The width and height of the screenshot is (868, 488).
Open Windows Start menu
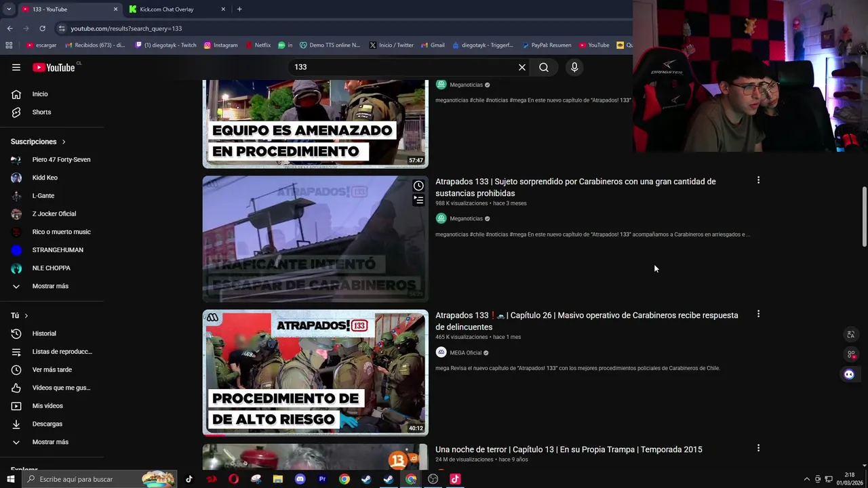coord(10,479)
